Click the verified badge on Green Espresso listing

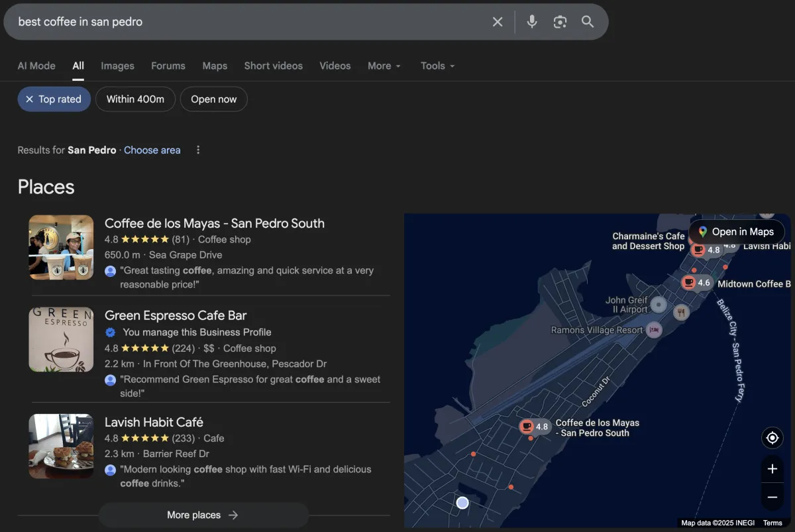[111, 332]
